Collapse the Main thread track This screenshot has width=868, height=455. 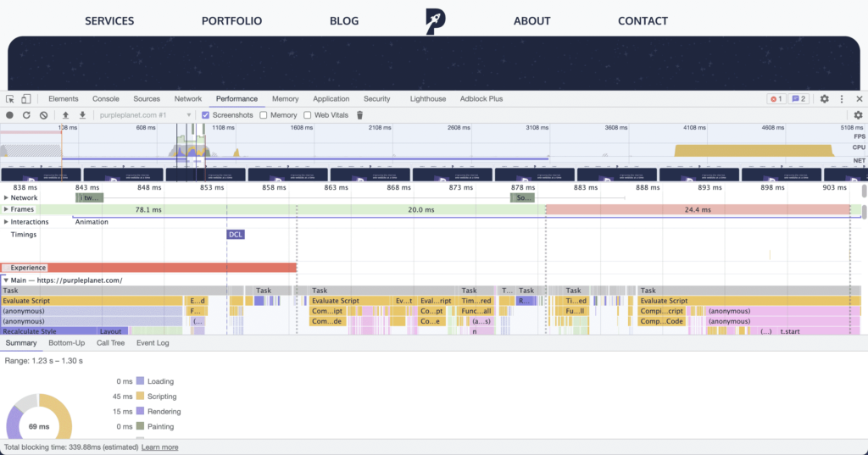coord(5,280)
